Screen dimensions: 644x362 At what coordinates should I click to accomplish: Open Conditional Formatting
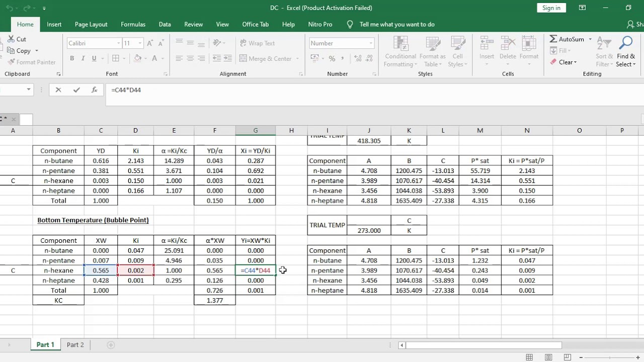(400, 51)
